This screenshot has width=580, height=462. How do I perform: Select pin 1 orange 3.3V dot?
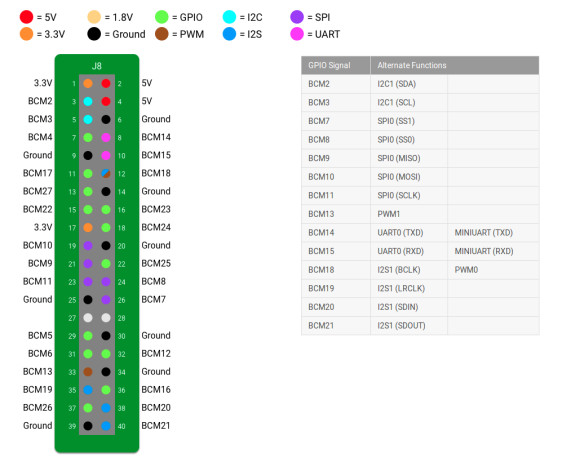coord(88,83)
